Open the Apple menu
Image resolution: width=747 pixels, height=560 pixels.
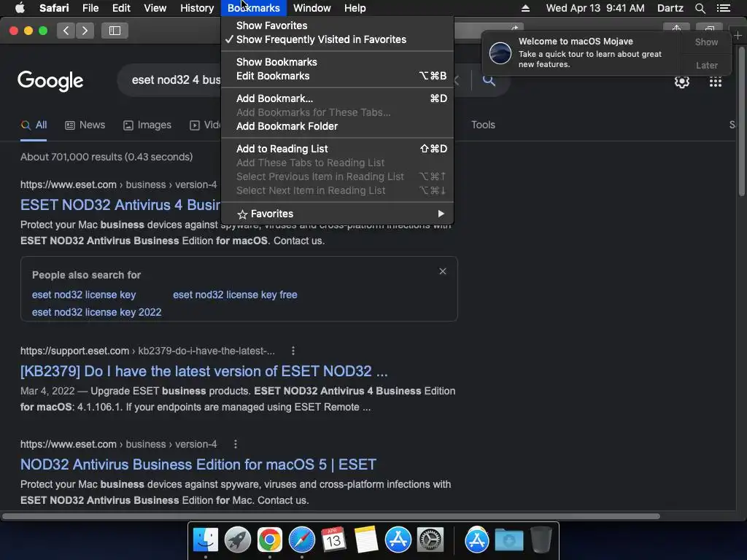point(20,7)
